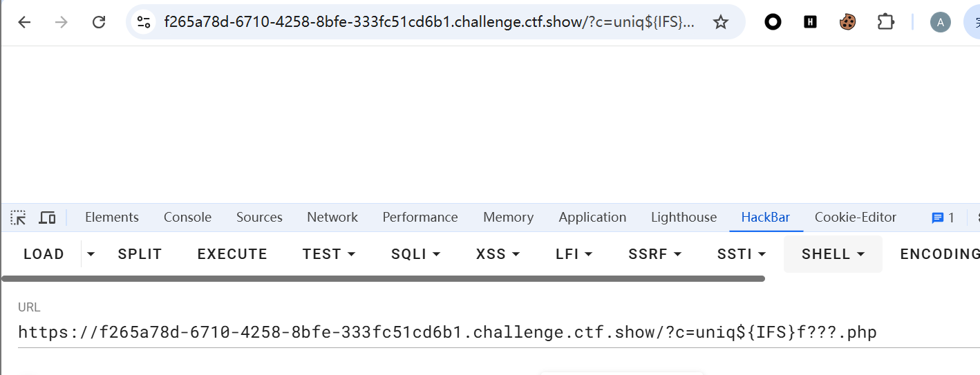Click the browser back arrow
Viewport: 980px width, 375px height.
coord(25,22)
